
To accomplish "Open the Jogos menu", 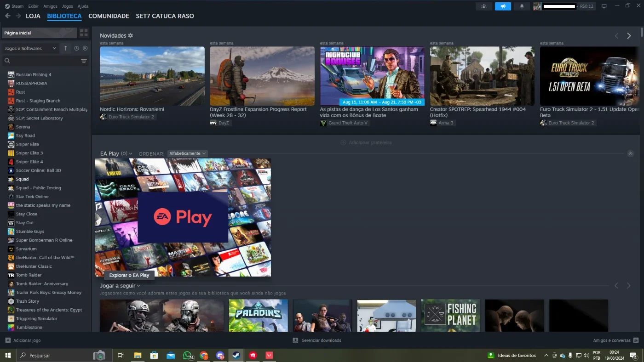I will pyautogui.click(x=67, y=6).
